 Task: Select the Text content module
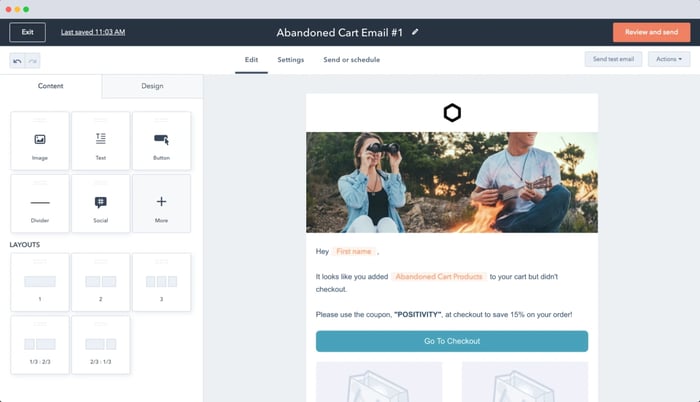[x=101, y=141]
